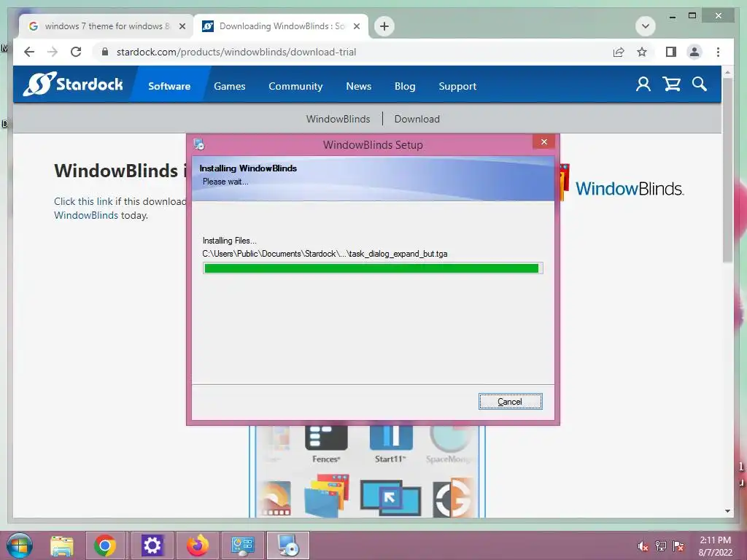Select the setup installer taskbar icon
The width and height of the screenshot is (747, 560).
click(287, 545)
